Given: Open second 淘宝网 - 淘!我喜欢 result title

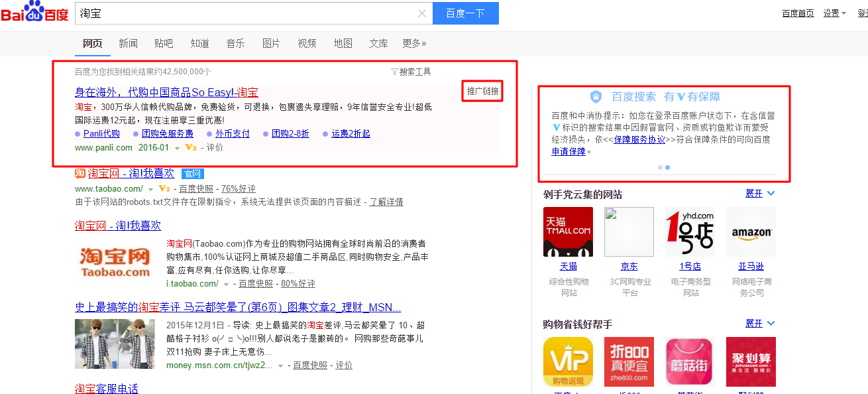Looking at the screenshot, I should [x=117, y=226].
